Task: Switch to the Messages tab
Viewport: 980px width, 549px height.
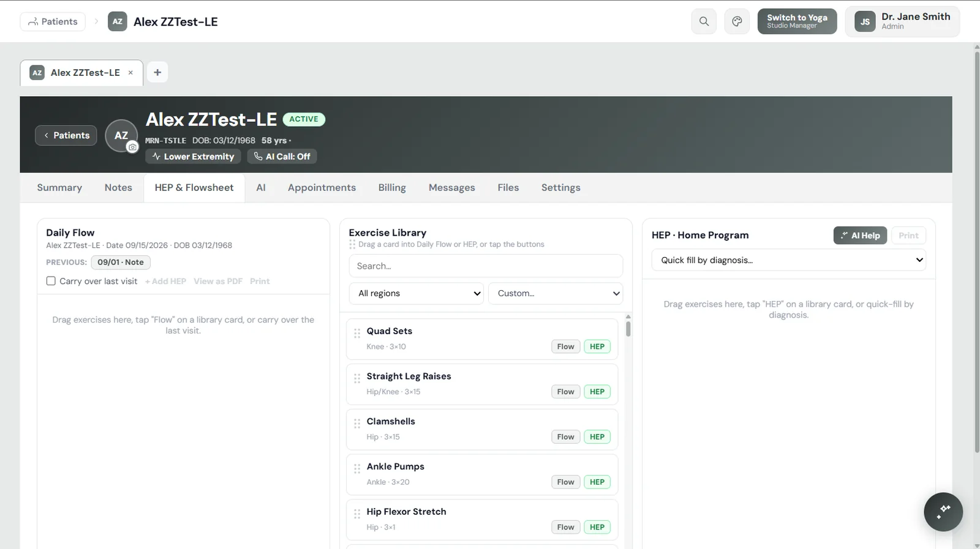Action: click(x=452, y=188)
